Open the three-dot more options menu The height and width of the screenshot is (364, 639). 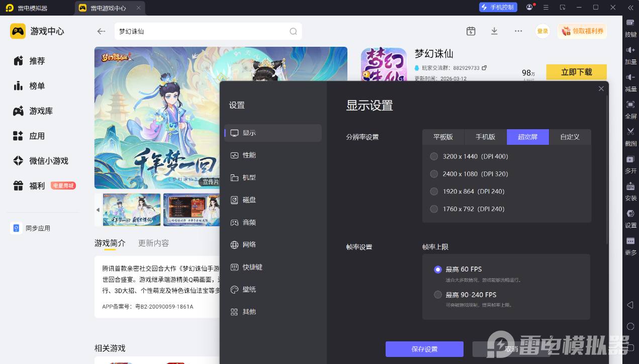point(518,31)
